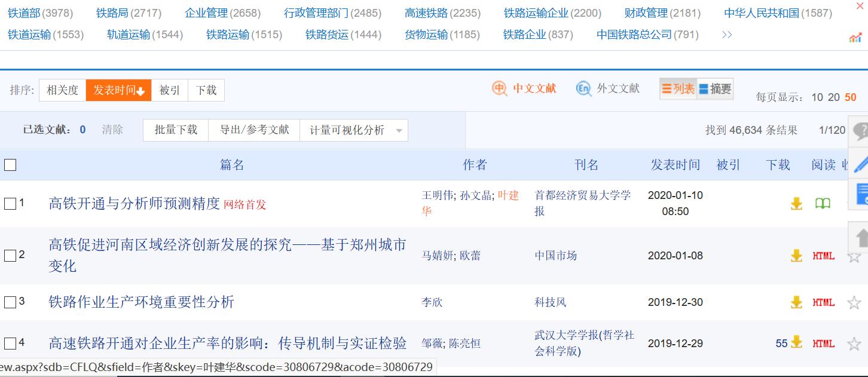Open the keyword trend chart icon
The width and height of the screenshot is (868, 377).
(x=855, y=38)
